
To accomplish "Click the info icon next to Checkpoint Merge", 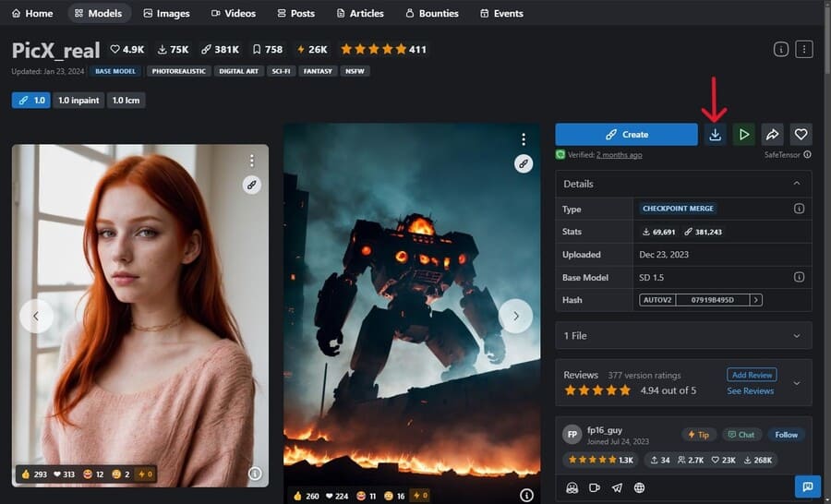I will click(x=799, y=209).
